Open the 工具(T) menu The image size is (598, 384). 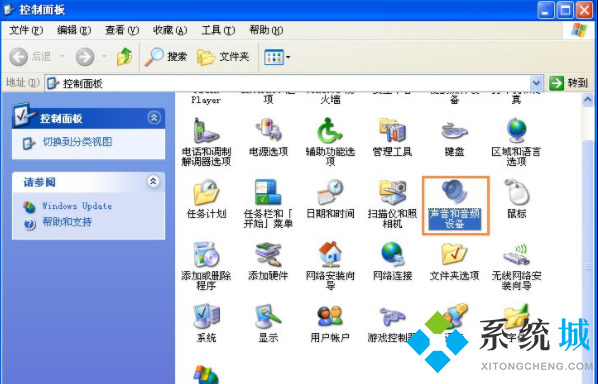point(218,30)
